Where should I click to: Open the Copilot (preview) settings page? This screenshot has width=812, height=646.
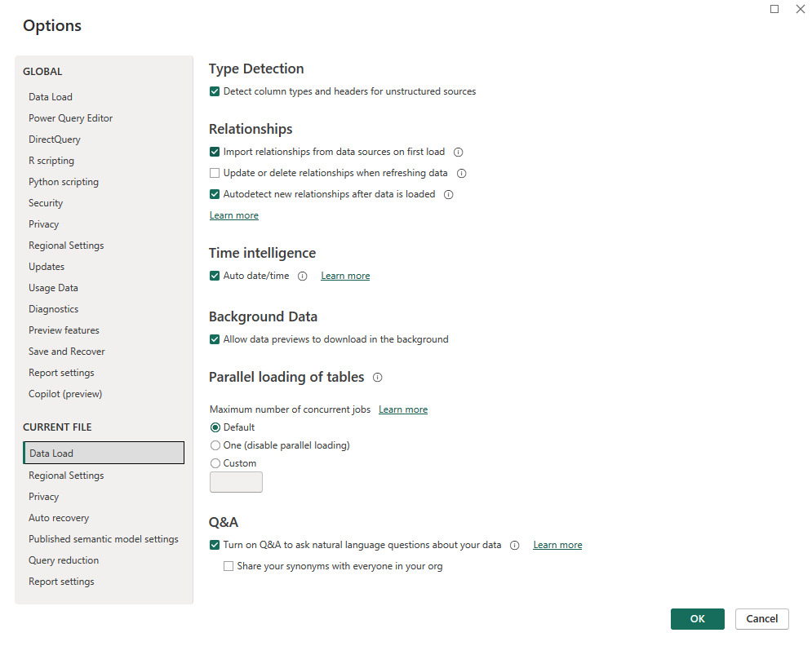pos(64,393)
